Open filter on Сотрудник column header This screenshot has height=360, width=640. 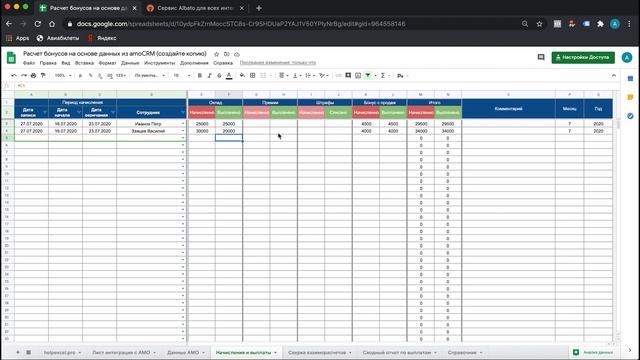click(182, 112)
